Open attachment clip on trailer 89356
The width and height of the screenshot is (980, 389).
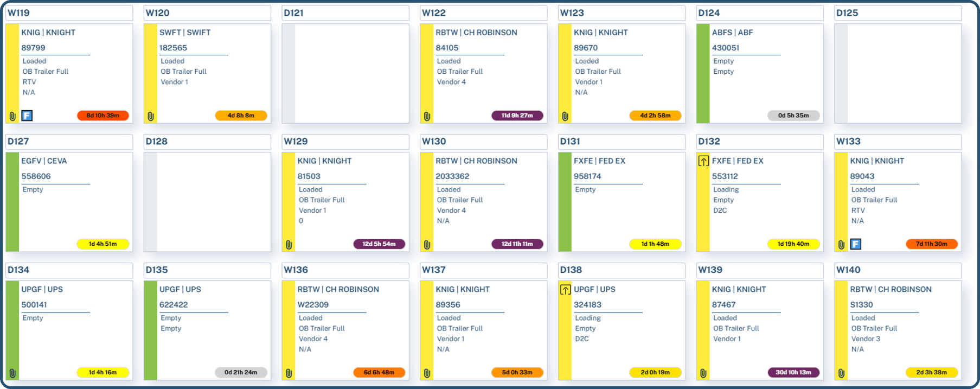(427, 373)
